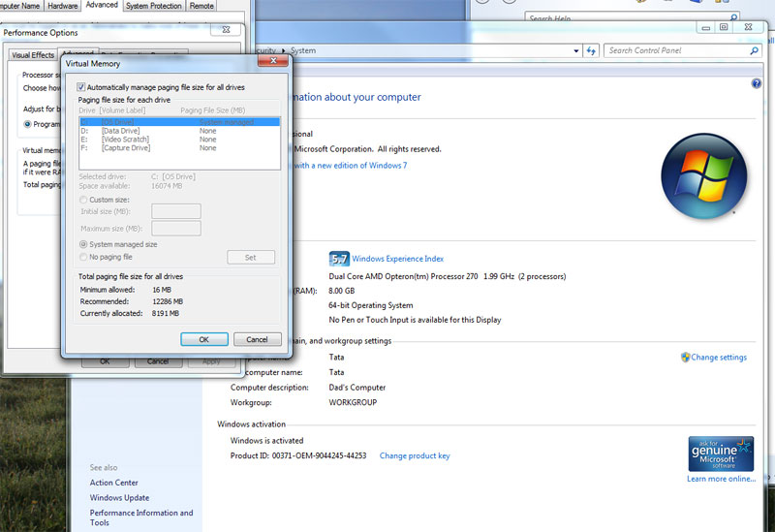Screen dimensions: 775x532
Task: Open Performance Information and Tools link
Action: tap(141, 517)
